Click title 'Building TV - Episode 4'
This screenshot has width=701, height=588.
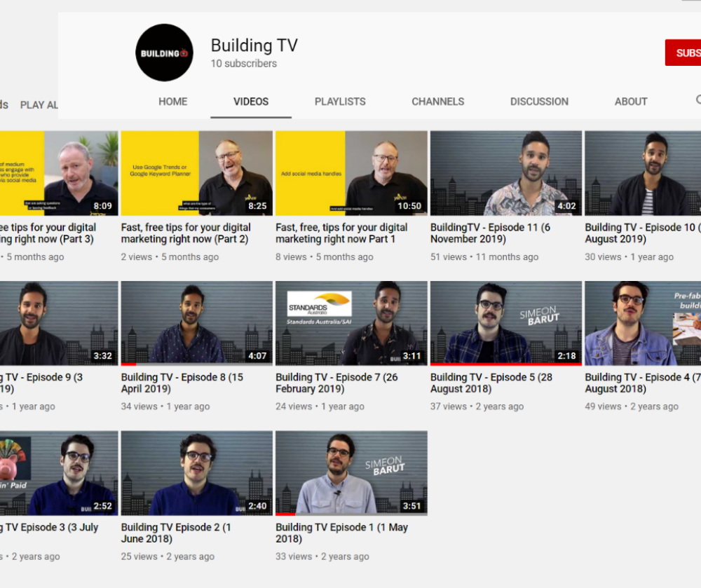click(643, 383)
